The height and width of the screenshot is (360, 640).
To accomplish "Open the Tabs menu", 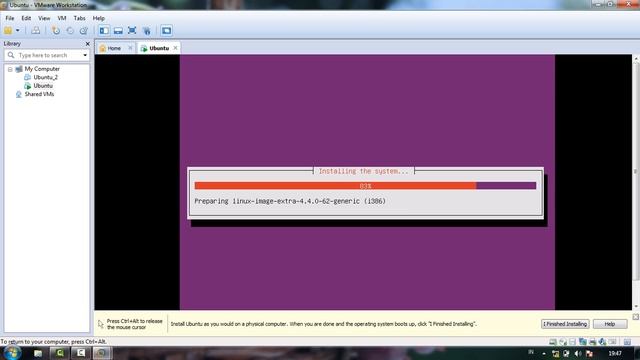I will [x=79, y=18].
